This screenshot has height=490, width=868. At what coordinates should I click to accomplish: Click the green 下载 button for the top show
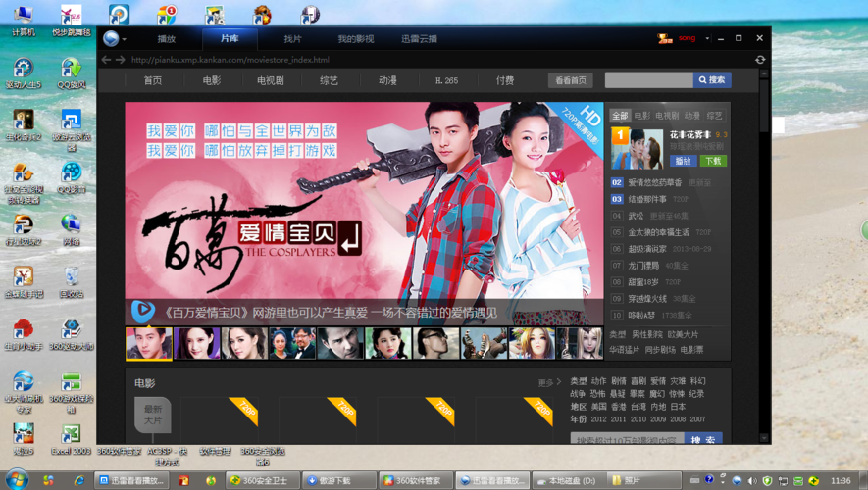click(713, 161)
